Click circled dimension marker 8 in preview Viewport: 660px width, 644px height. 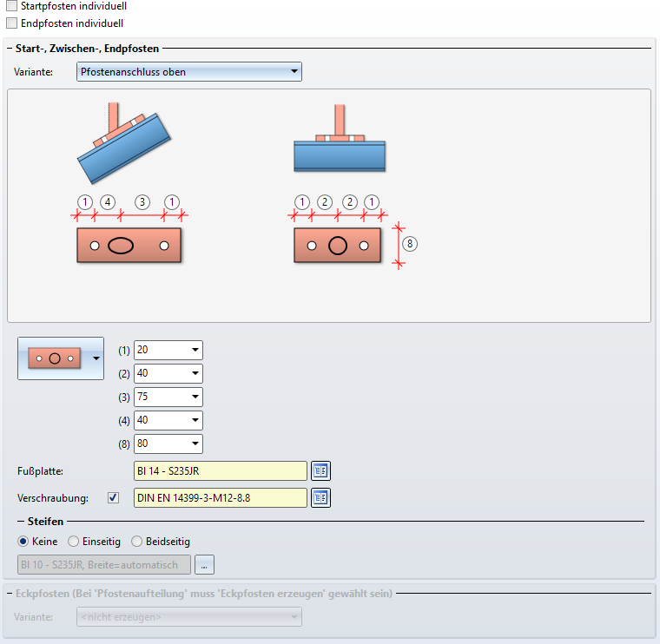[410, 244]
